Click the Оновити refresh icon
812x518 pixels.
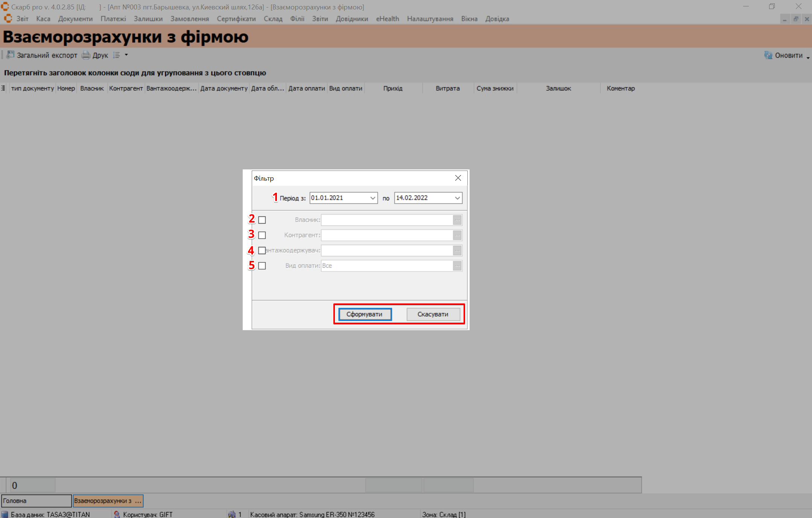coord(768,55)
